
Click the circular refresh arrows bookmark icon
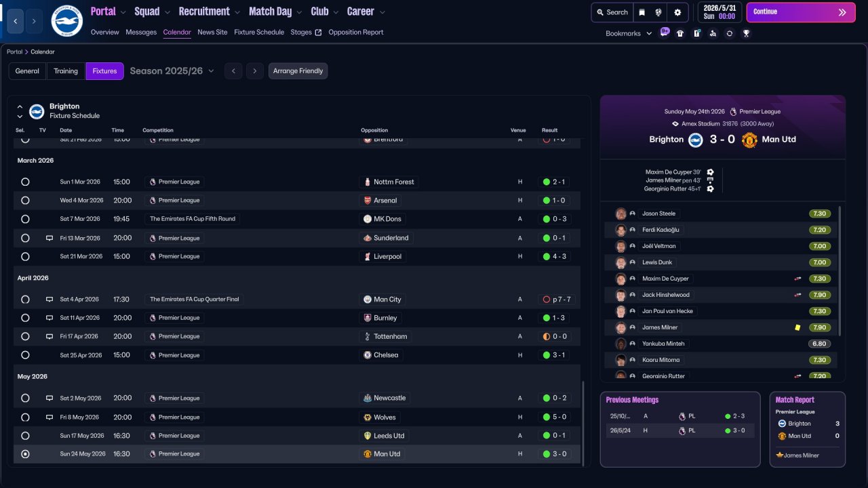[x=730, y=33]
